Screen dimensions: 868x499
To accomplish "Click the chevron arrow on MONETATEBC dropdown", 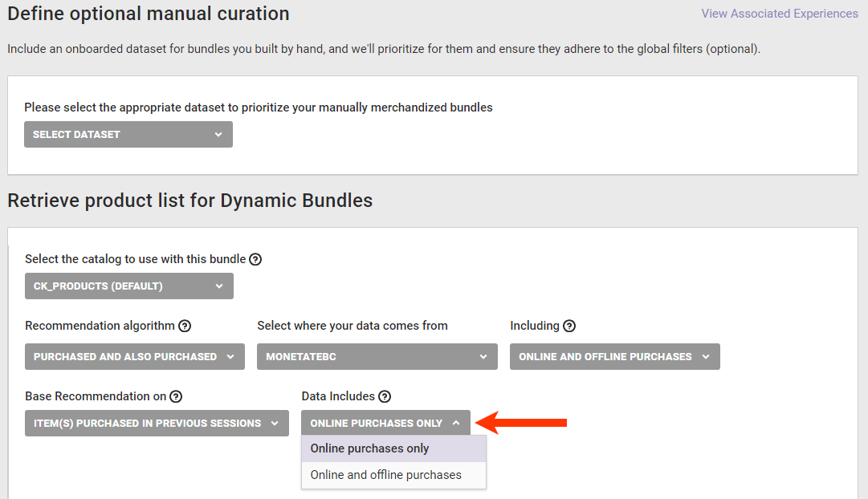I will click(x=483, y=357).
